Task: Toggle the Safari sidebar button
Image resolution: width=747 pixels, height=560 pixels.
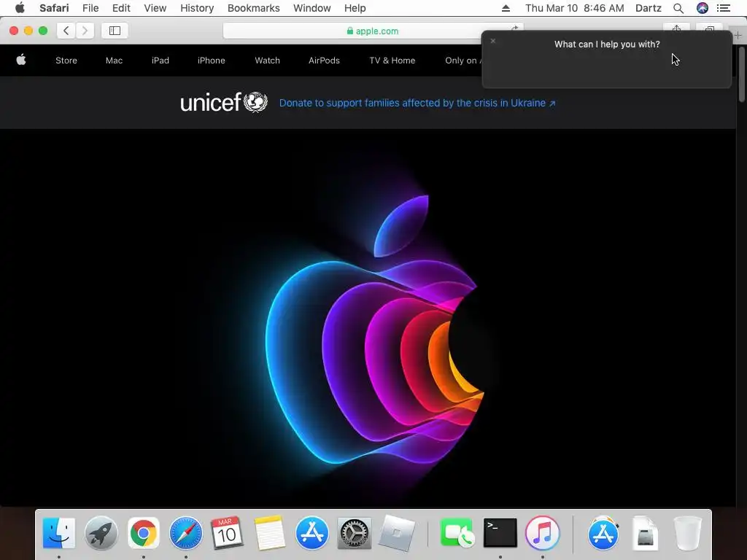Action: point(115,31)
